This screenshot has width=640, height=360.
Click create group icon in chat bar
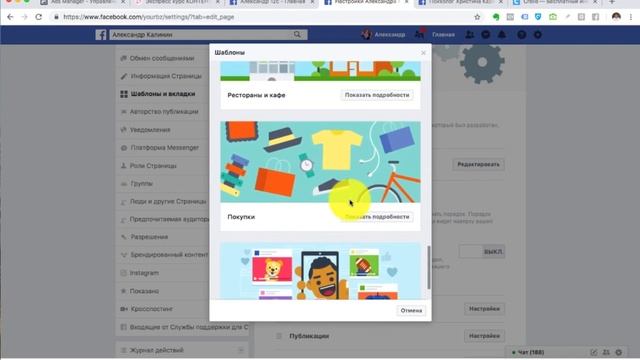607,352
